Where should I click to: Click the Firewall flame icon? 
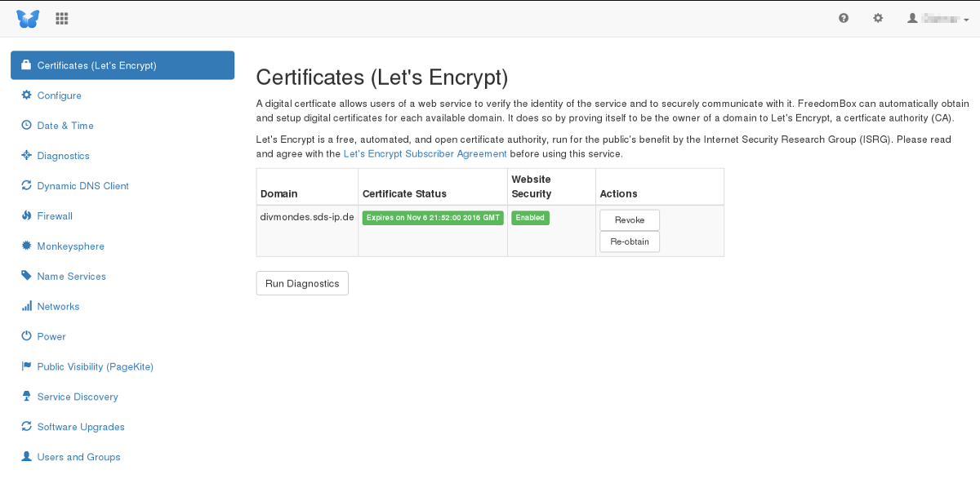coord(27,216)
